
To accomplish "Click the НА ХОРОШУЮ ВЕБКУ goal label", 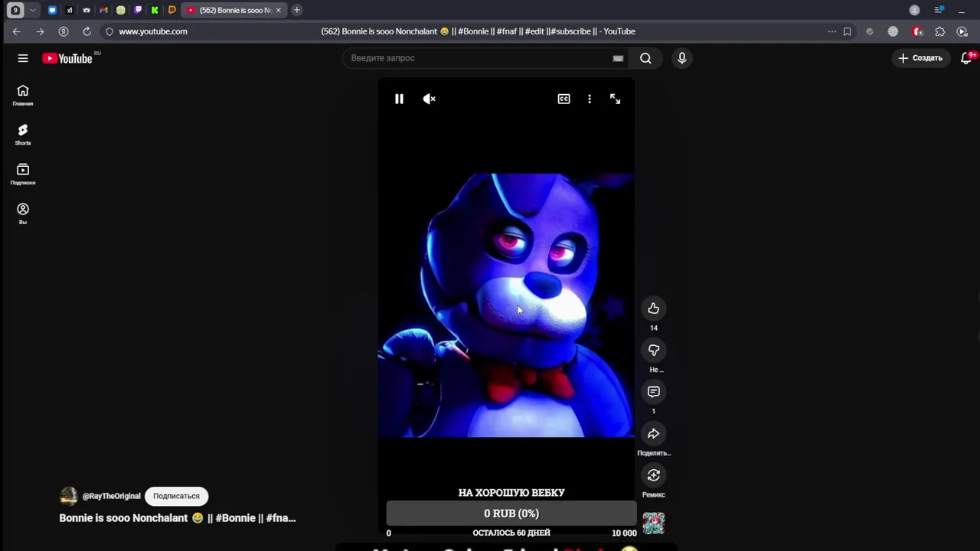I will (x=511, y=493).
